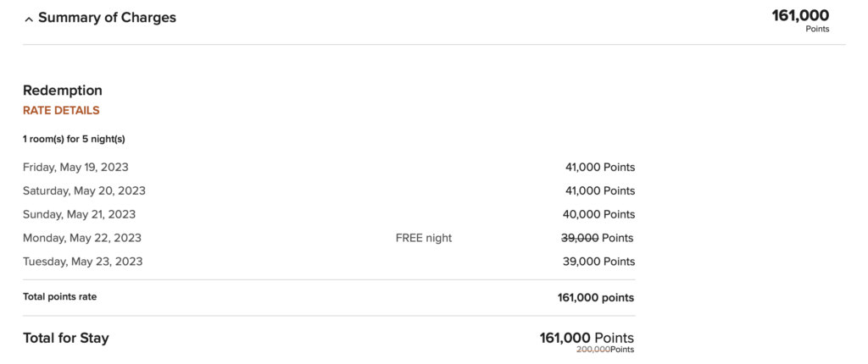868x364 pixels.
Task: Click Friday's 41,000 Points rate
Action: (x=598, y=167)
